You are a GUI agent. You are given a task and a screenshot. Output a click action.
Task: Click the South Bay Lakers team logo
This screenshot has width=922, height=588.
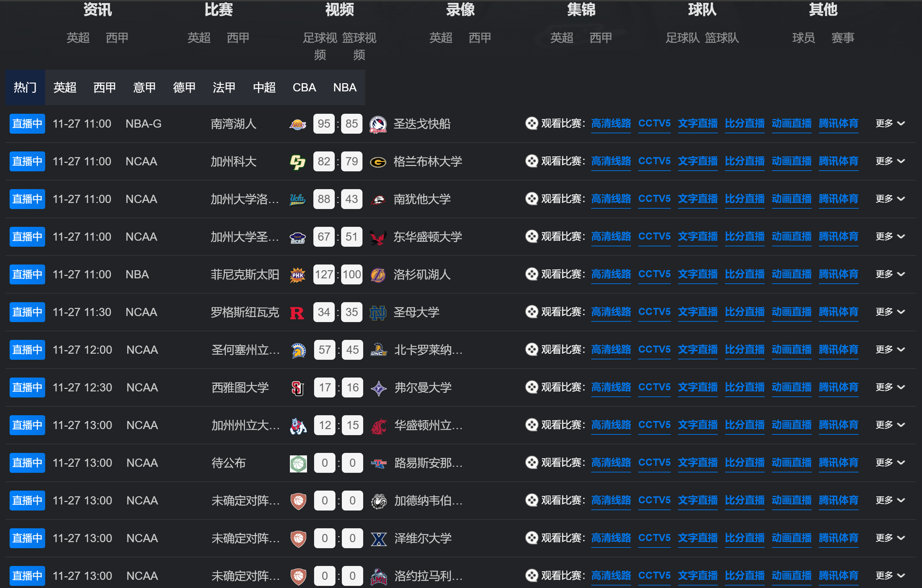click(x=297, y=124)
